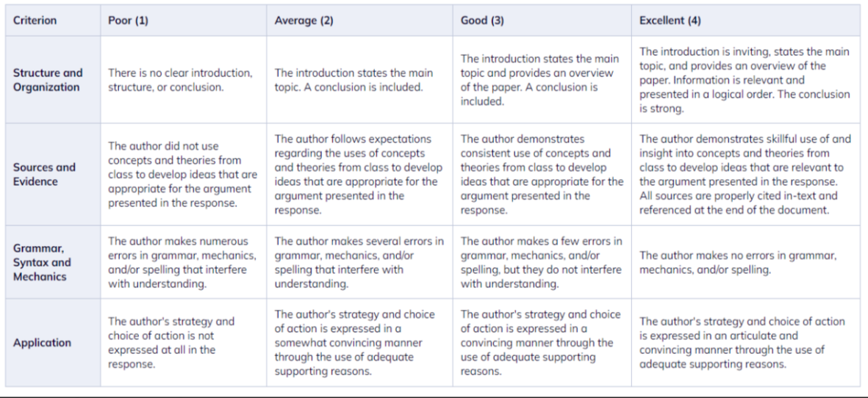Pick Excellent cell for Application criterion
Viewport: 868px width, 398px height.
[746, 342]
